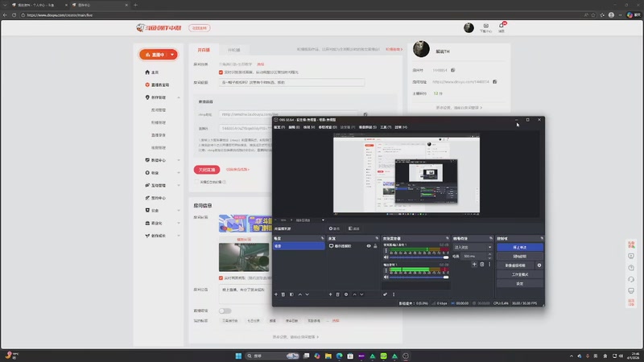This screenshot has height=362, width=644.
Task: Open the OBS transition type dropdown
Action: point(473,248)
